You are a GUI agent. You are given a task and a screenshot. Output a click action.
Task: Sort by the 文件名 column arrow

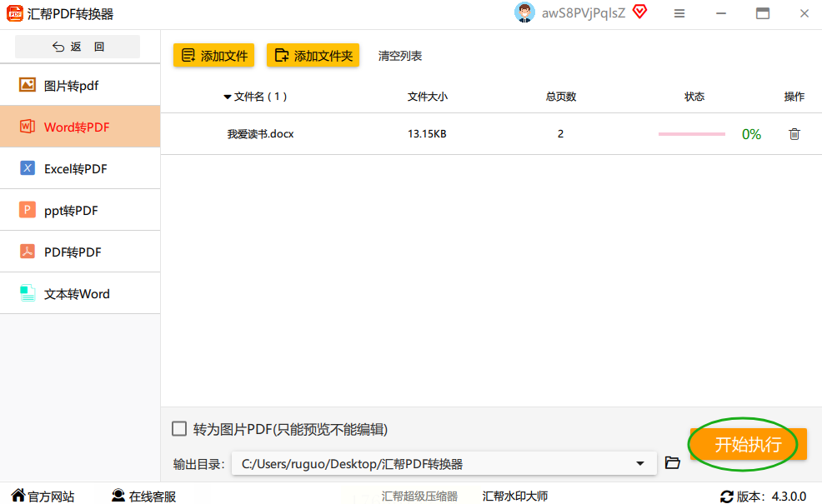coord(227,97)
